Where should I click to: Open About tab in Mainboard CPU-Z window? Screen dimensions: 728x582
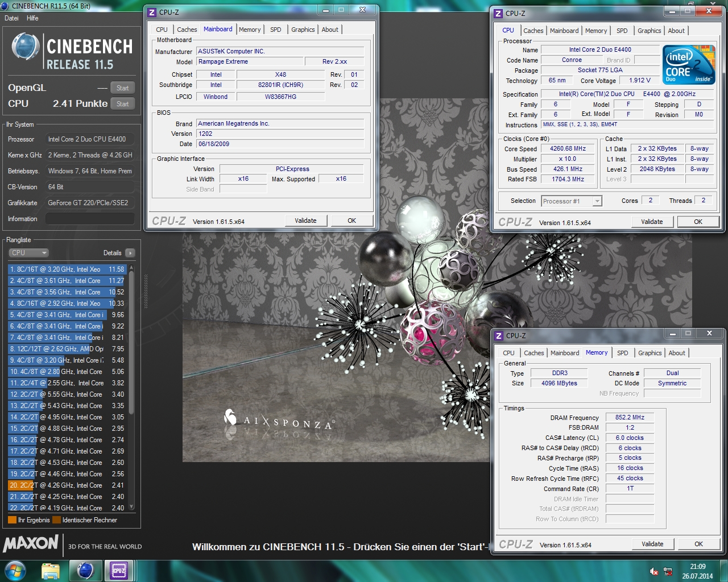pyautogui.click(x=330, y=30)
